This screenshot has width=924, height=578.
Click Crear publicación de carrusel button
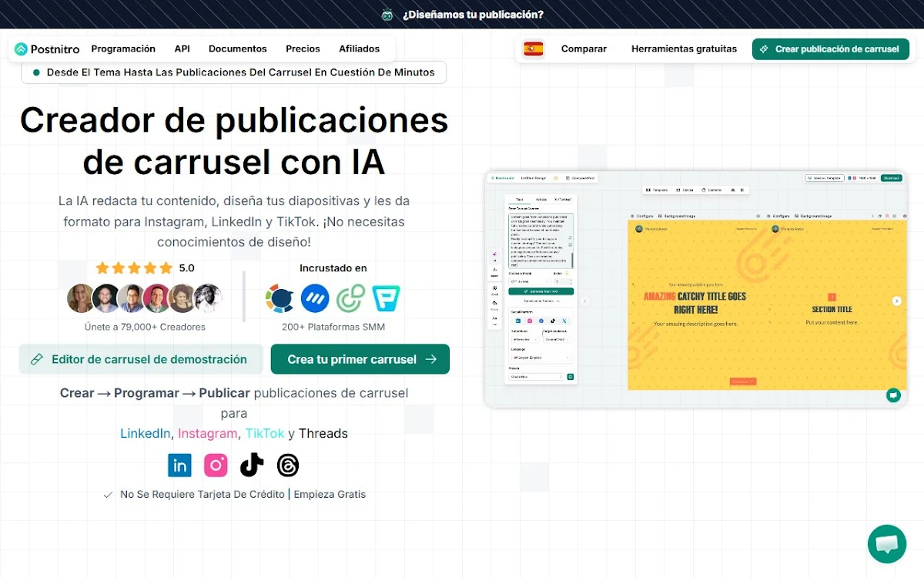[x=830, y=49]
